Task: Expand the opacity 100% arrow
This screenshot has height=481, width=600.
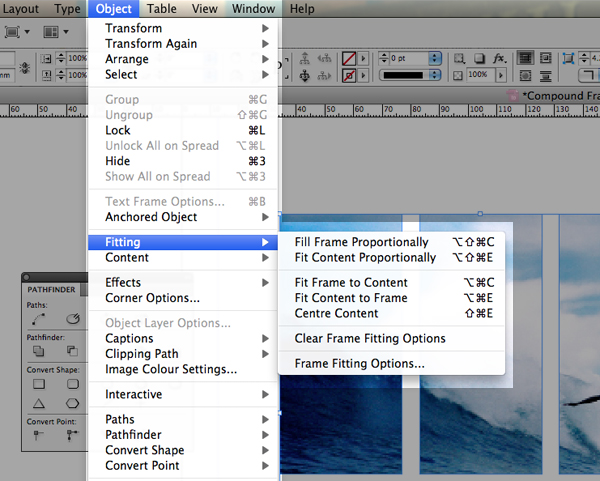Action: [501, 75]
